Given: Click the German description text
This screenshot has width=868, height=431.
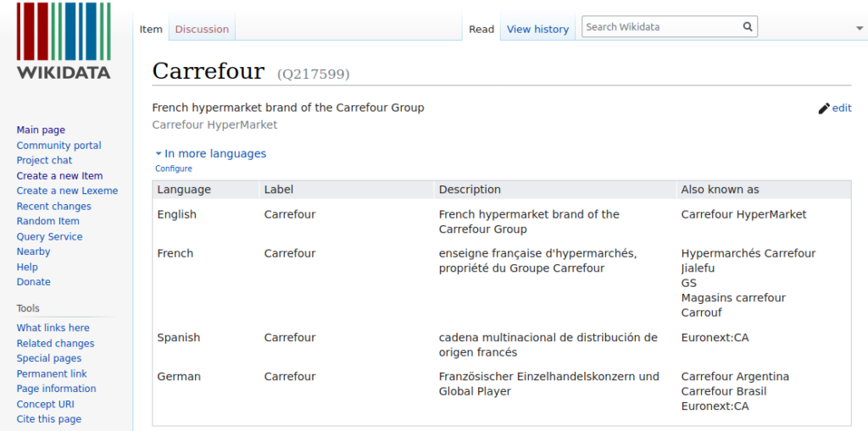Looking at the screenshot, I should coord(549,384).
